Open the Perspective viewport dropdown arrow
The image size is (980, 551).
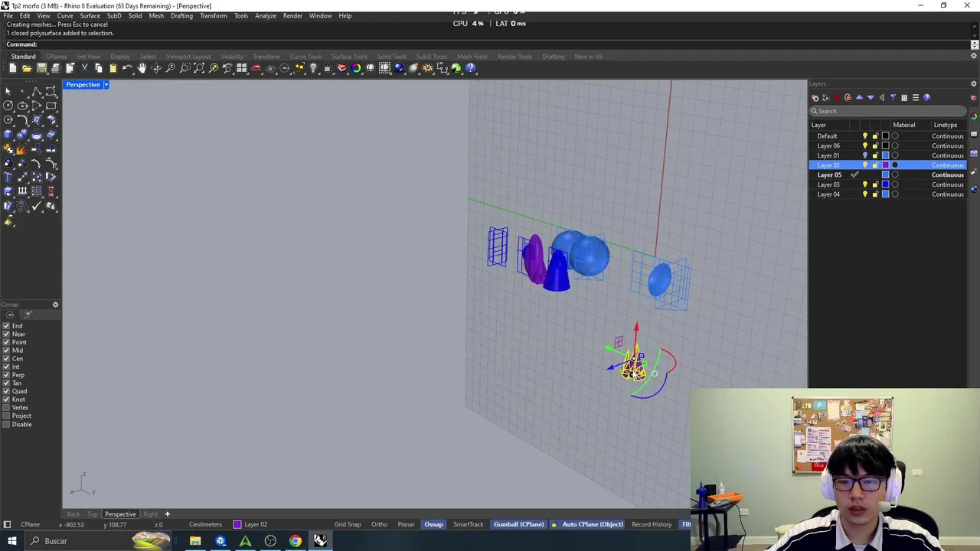106,84
